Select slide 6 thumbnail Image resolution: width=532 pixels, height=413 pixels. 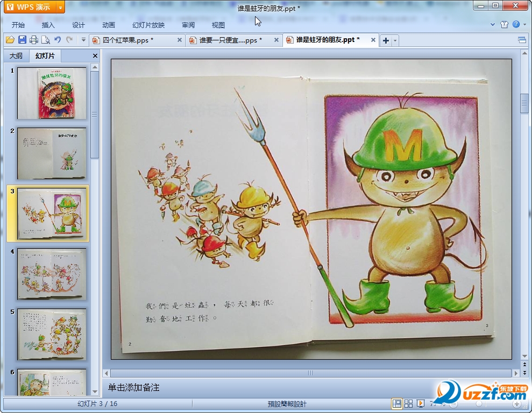click(52, 382)
